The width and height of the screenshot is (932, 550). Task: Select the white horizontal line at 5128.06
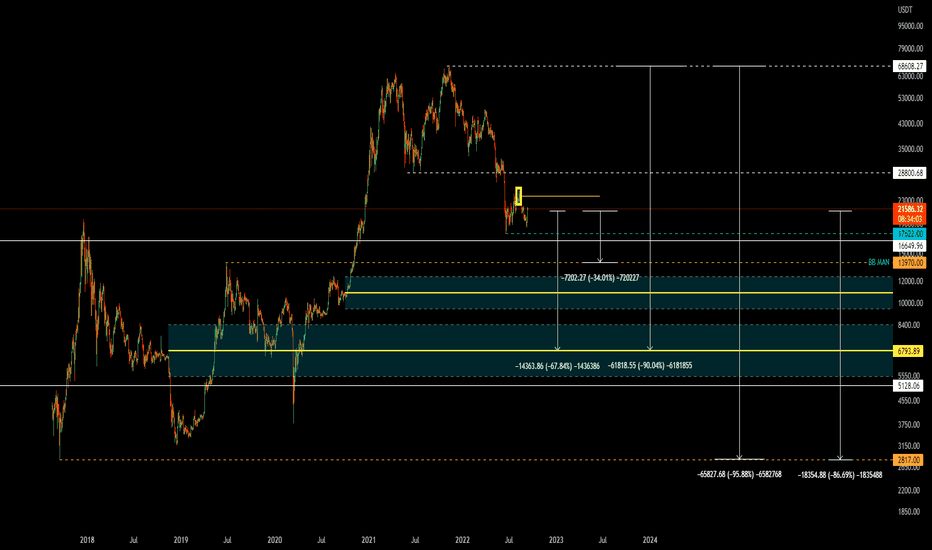click(x=446, y=385)
